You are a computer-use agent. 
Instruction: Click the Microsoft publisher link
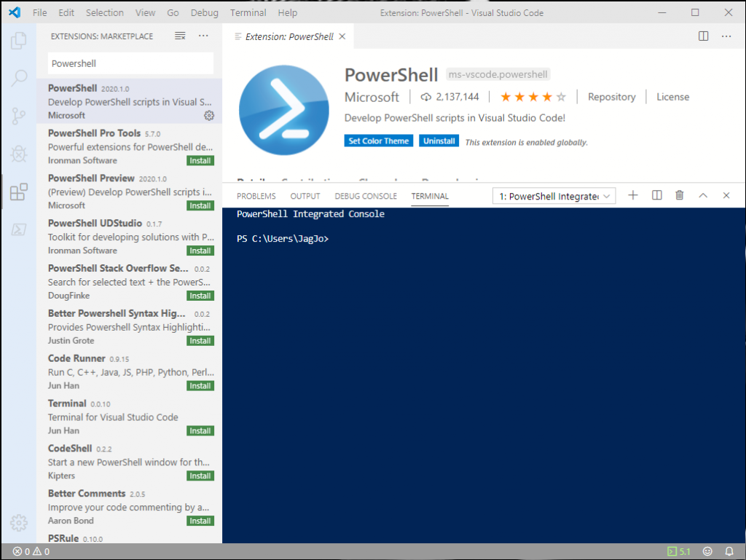(372, 97)
